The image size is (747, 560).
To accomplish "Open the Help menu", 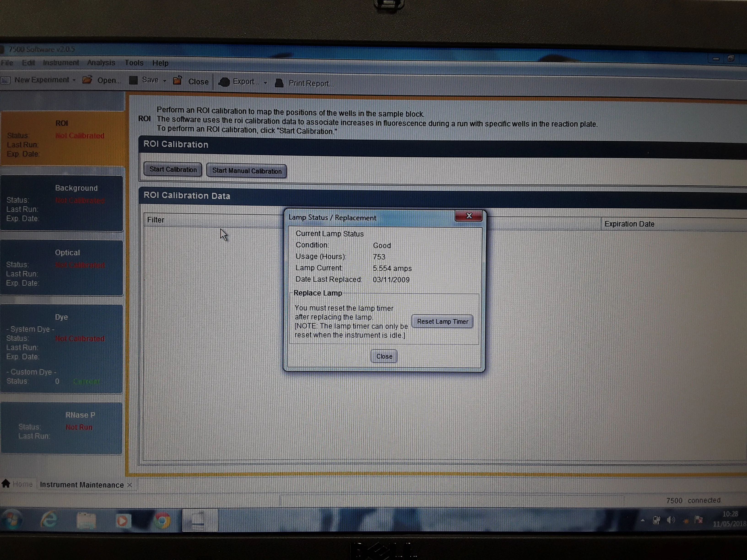I will tap(160, 63).
